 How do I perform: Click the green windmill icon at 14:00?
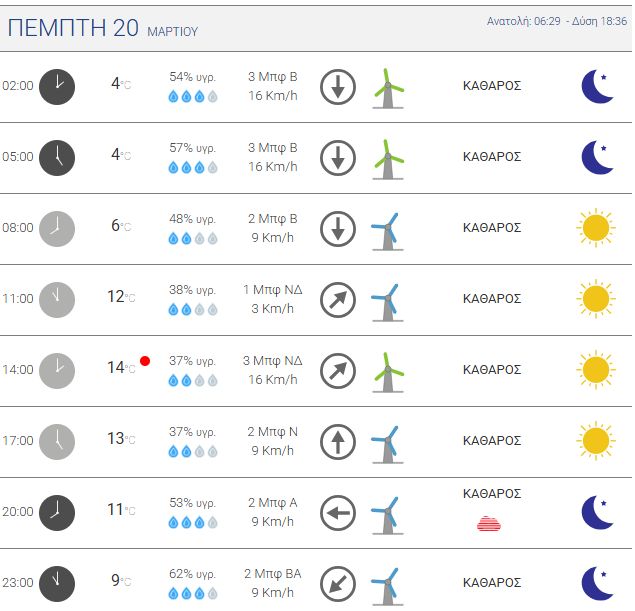(388, 372)
